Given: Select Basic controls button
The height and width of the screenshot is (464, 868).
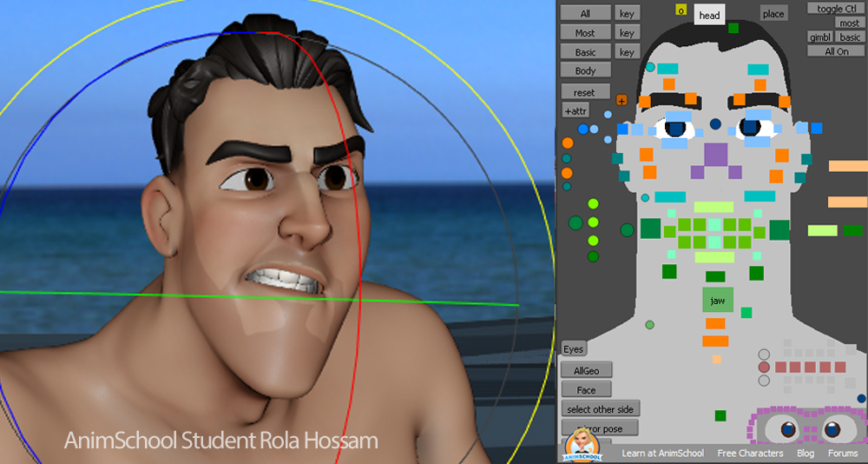Looking at the screenshot, I should (586, 51).
